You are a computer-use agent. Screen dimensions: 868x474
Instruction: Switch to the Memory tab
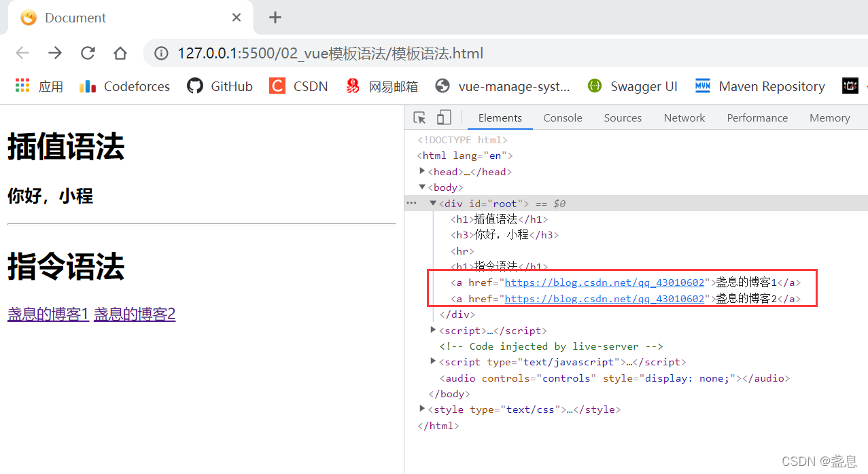pos(829,117)
